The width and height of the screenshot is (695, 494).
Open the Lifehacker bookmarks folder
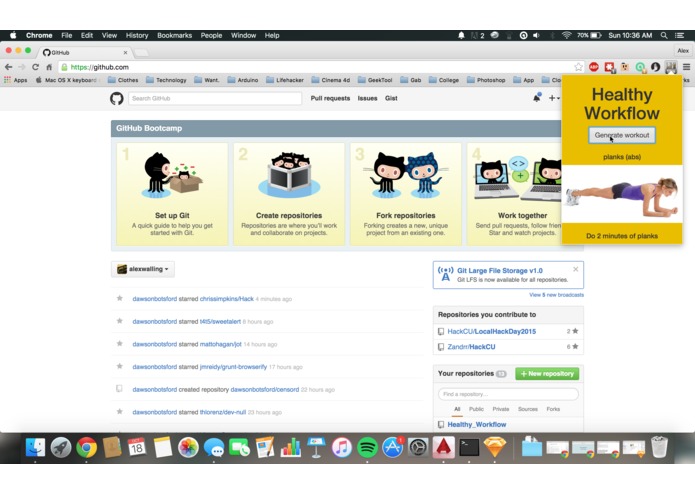285,80
